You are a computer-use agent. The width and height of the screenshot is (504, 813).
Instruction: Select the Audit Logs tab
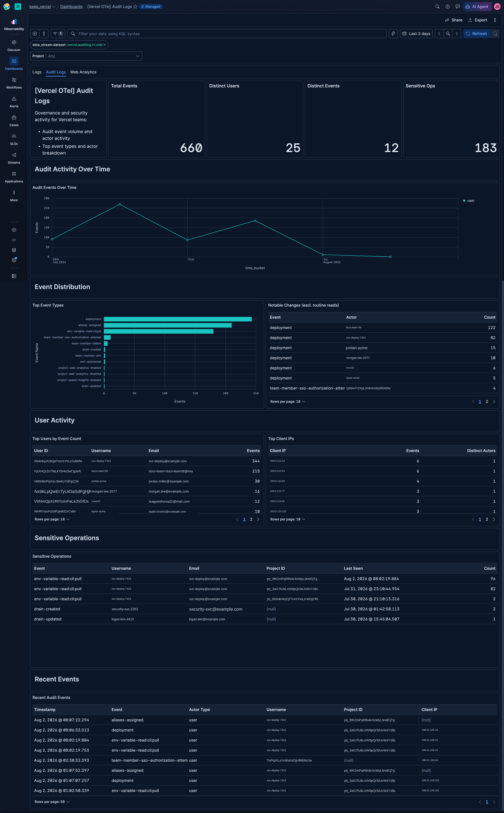(x=56, y=72)
